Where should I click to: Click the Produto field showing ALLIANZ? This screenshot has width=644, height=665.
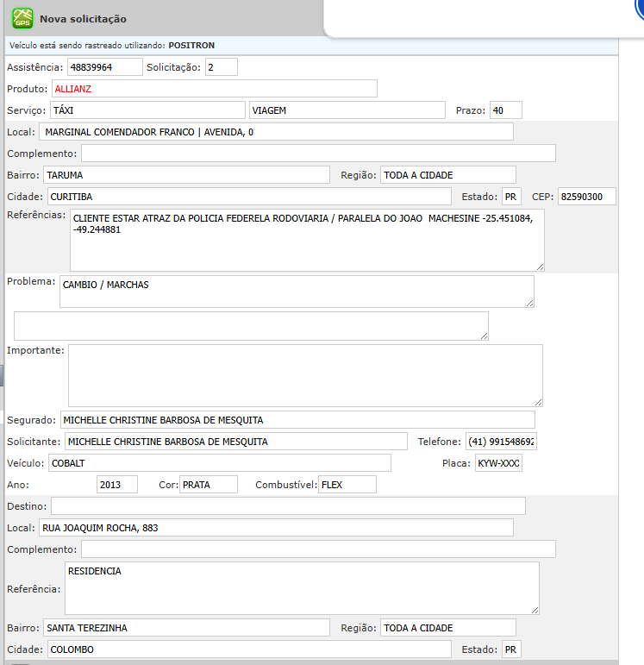(214, 89)
